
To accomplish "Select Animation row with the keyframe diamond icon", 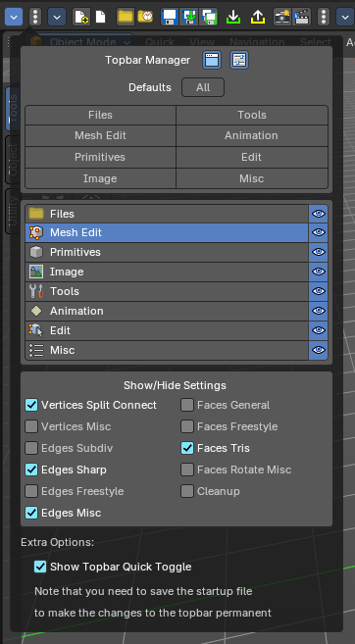I will pyautogui.click(x=167, y=311).
